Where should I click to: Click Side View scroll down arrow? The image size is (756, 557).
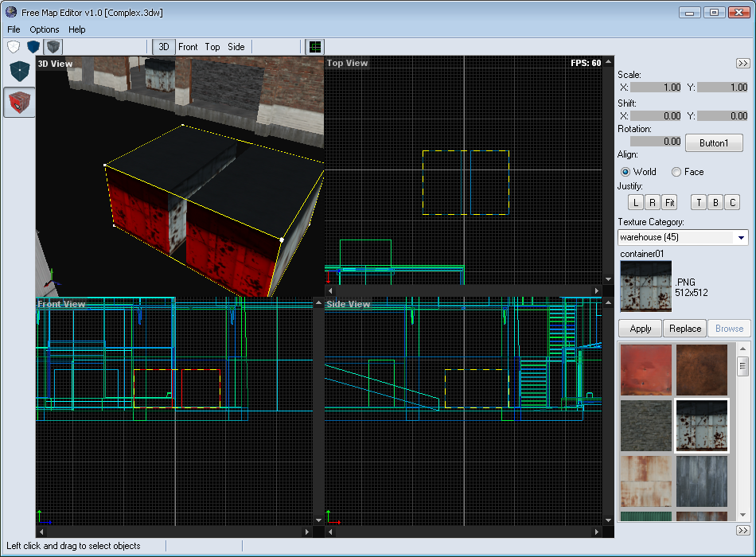(609, 520)
